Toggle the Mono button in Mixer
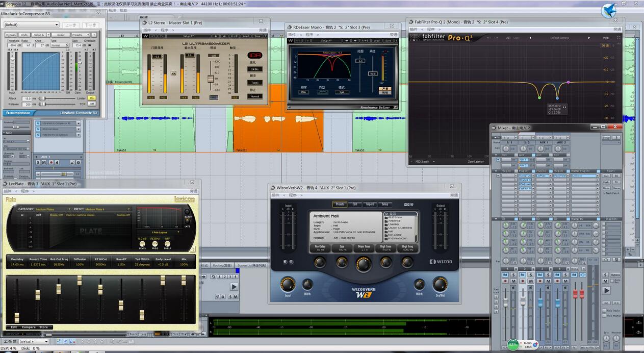Image resolution: width=644 pixels, height=353 pixels. coord(575,269)
